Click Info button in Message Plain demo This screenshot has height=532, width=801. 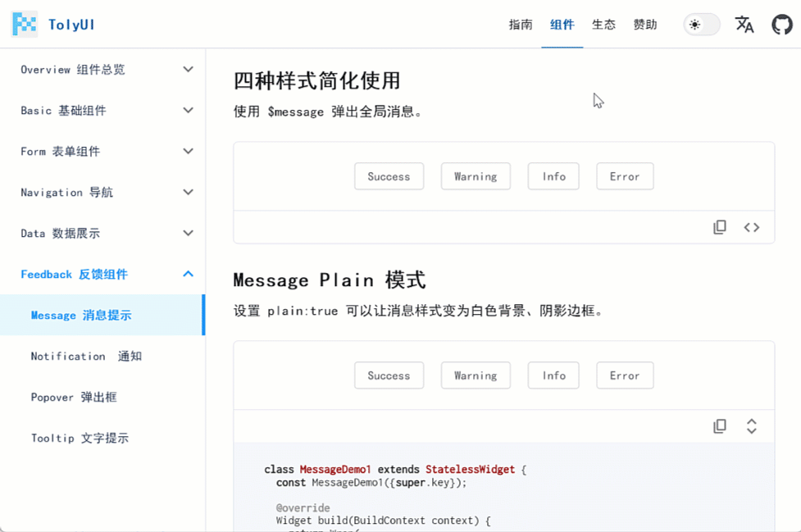click(553, 375)
